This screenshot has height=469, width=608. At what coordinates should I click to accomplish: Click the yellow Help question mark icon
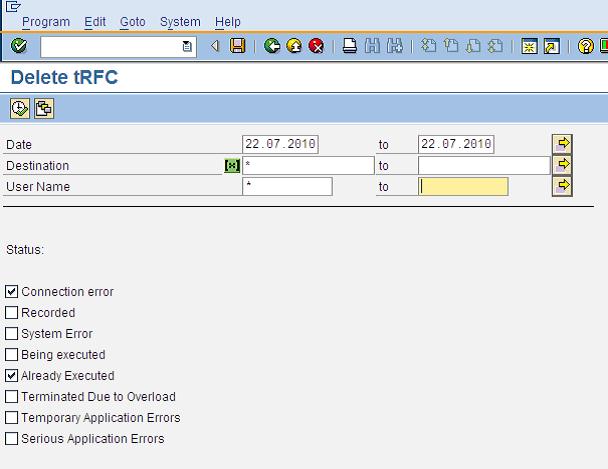tap(586, 46)
